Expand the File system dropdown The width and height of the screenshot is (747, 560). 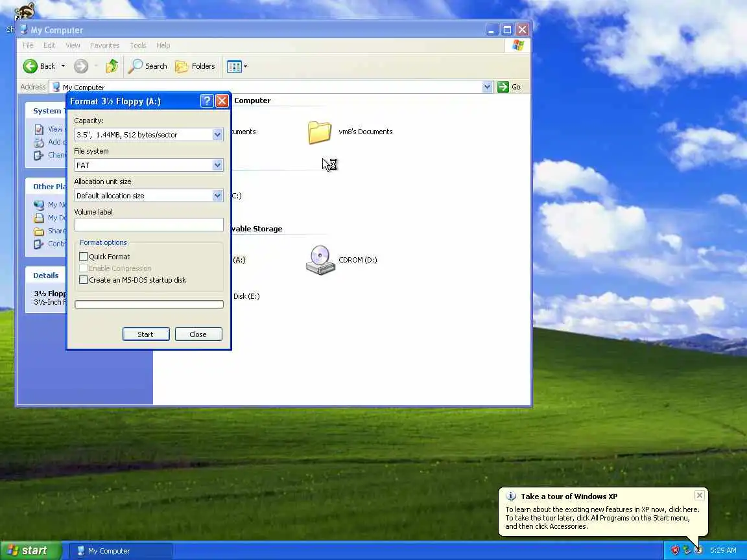coord(217,165)
